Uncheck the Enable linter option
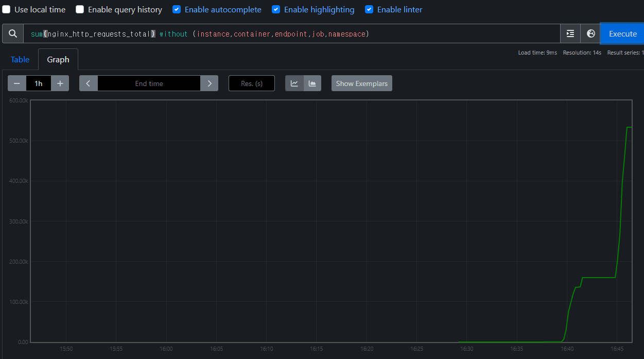Screen dimensions: 644x359 click(x=369, y=9)
